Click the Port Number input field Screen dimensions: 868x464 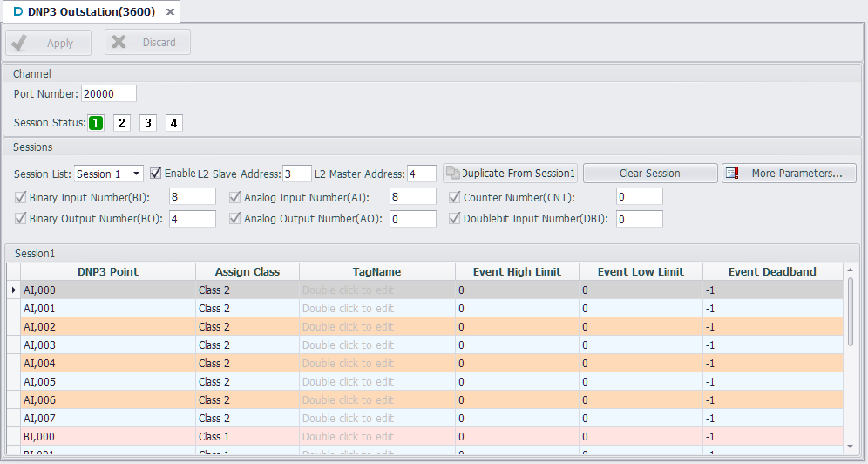109,94
